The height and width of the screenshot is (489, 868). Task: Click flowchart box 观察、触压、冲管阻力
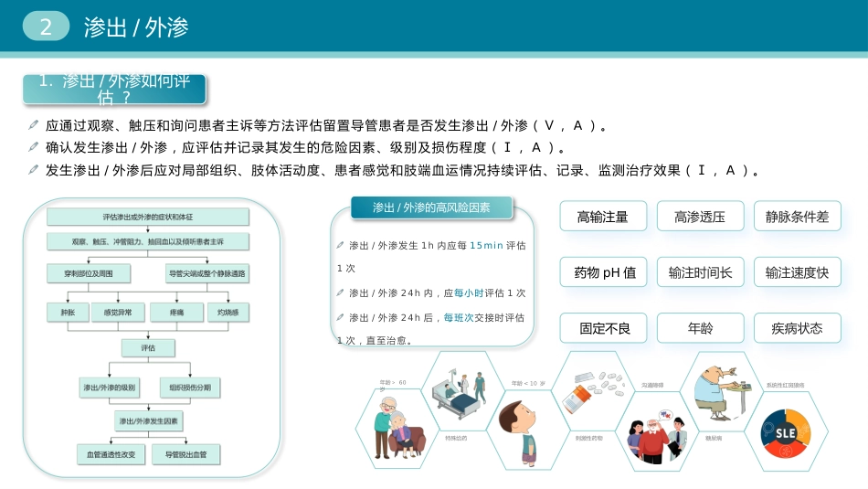[148, 241]
